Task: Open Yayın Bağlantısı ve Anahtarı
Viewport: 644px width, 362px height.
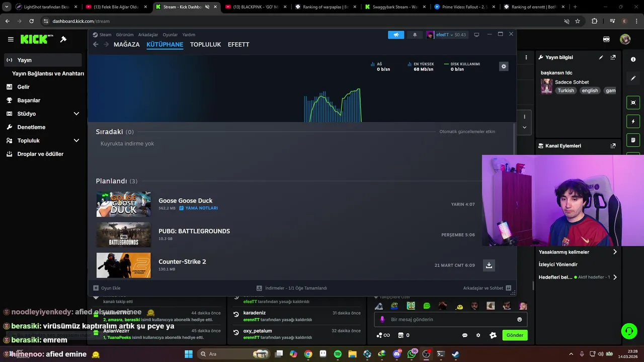Action: click(x=48, y=73)
